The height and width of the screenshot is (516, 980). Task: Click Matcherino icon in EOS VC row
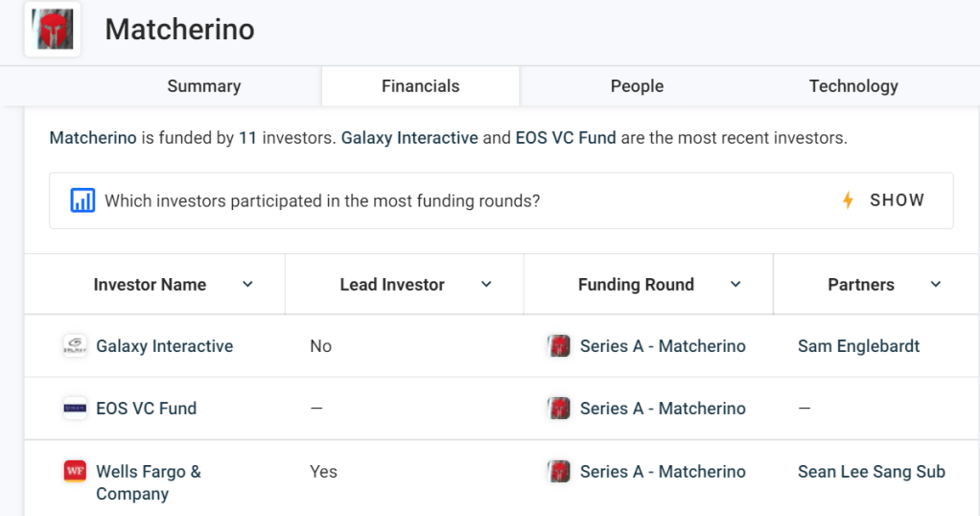click(559, 408)
